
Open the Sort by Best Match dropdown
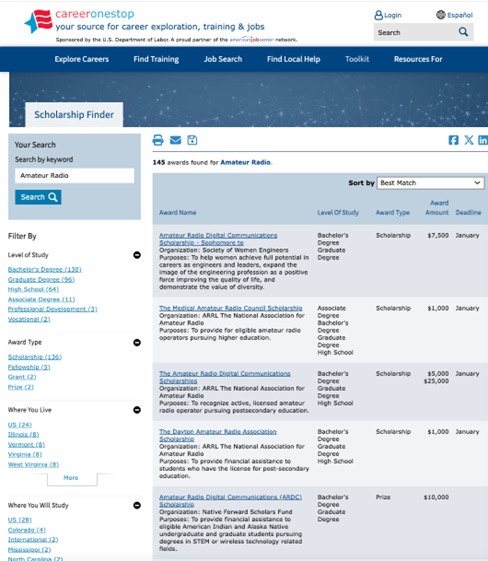click(x=430, y=183)
